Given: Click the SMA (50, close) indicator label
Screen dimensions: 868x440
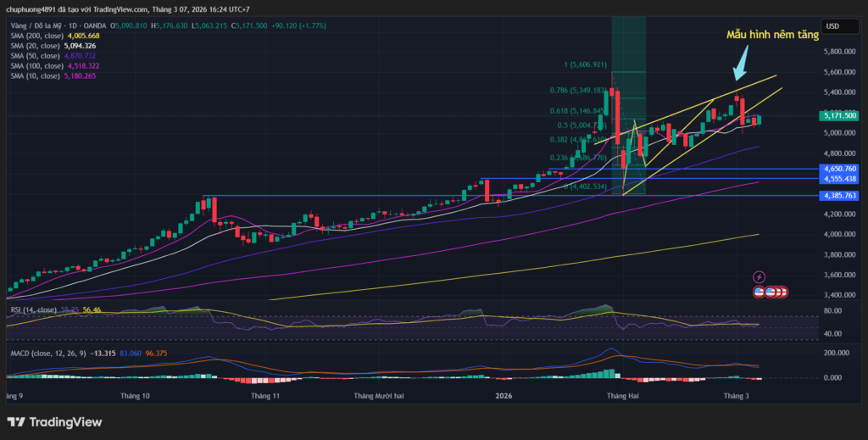Looking at the screenshot, I should point(39,56).
